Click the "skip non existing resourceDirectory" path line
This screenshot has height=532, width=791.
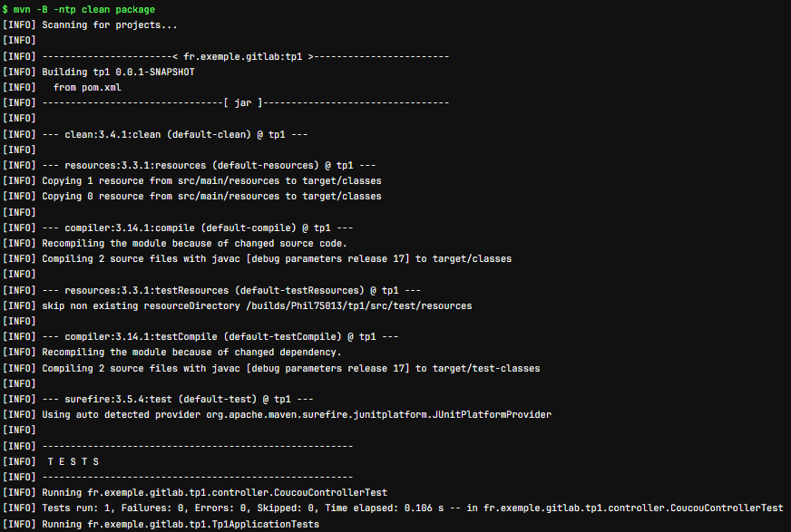click(x=257, y=305)
